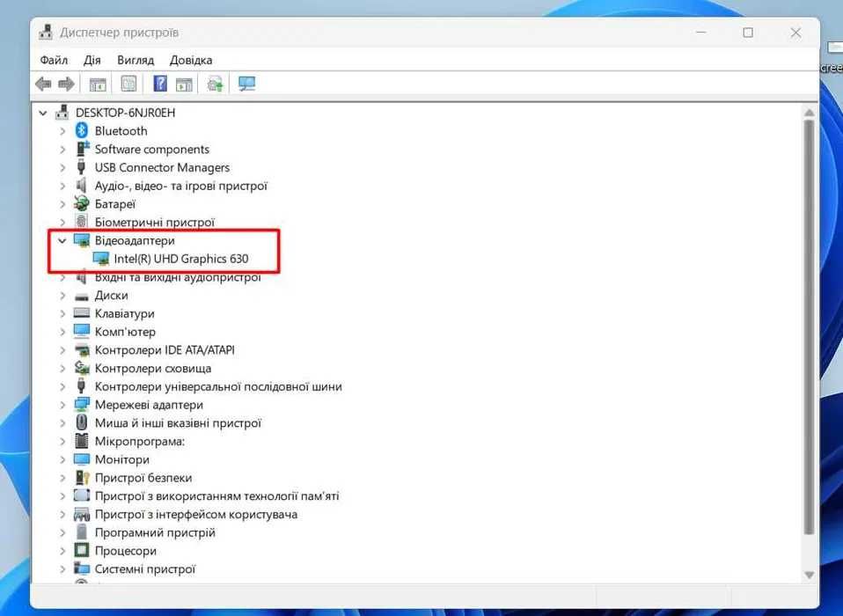Click the Show/Hide Console Tree toolbar icon
Image resolution: width=843 pixels, height=616 pixels.
click(x=98, y=84)
